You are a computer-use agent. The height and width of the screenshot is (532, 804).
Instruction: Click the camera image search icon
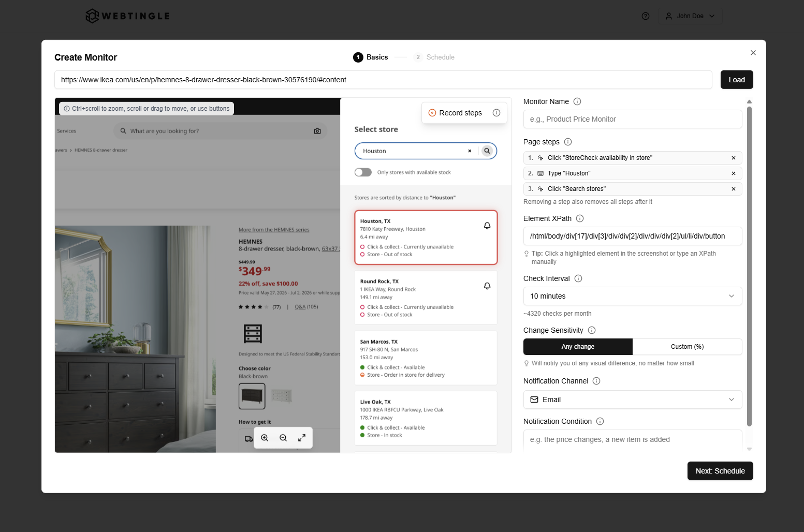(317, 131)
